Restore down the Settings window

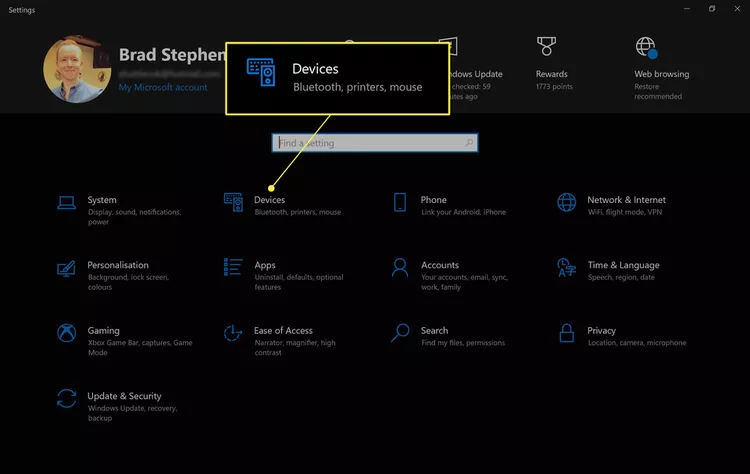712,9
